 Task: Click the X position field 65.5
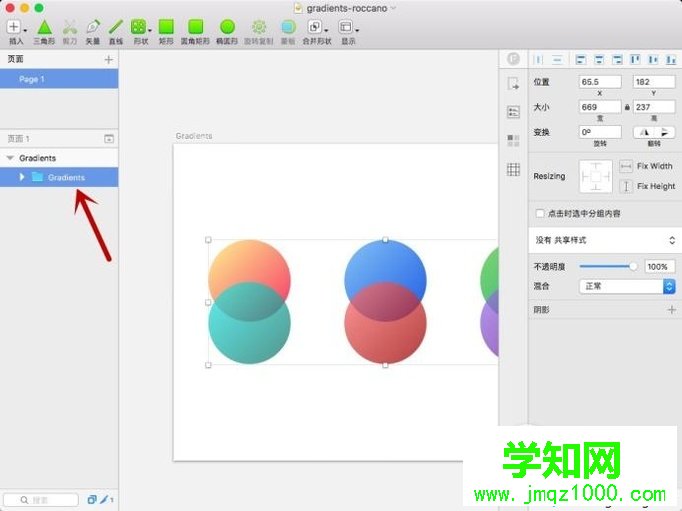point(600,82)
